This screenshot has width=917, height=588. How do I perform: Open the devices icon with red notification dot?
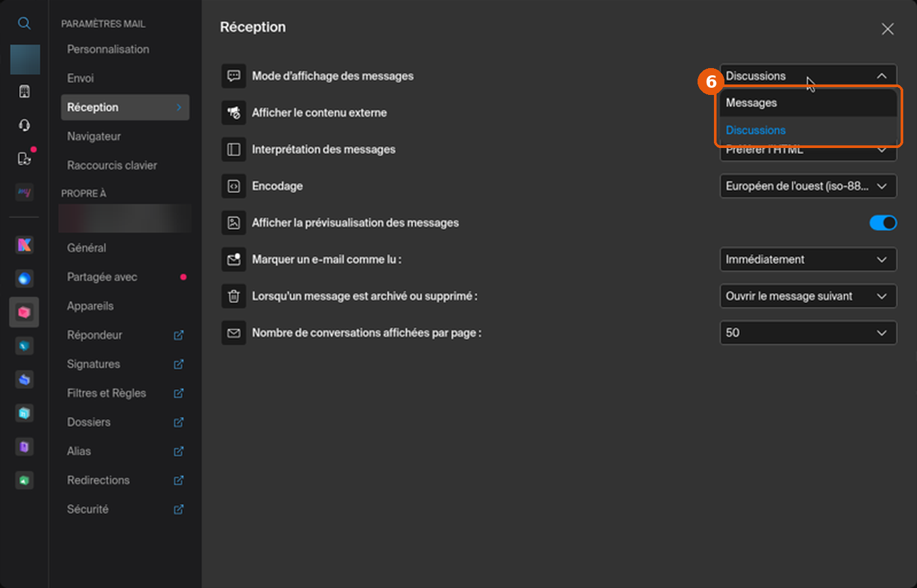click(x=24, y=158)
